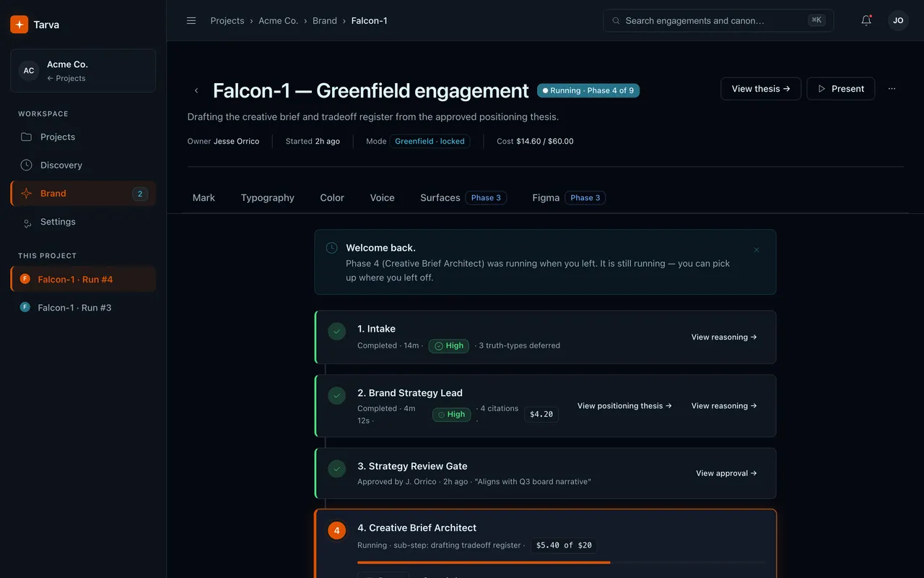The image size is (924, 578).
Task: Click the View thesis button
Action: [761, 89]
